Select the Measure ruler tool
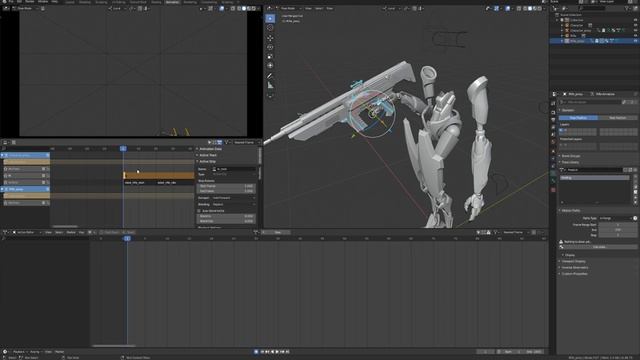 click(270, 85)
